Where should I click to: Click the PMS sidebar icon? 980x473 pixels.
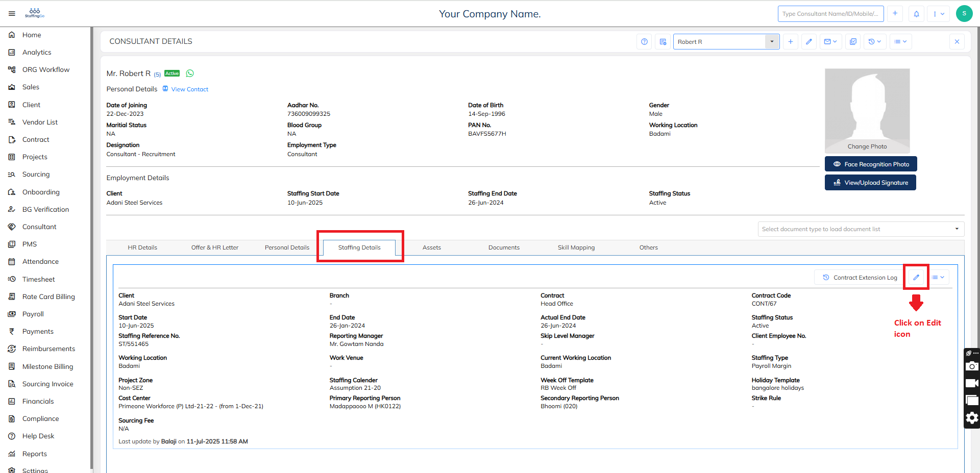pyautogui.click(x=12, y=244)
